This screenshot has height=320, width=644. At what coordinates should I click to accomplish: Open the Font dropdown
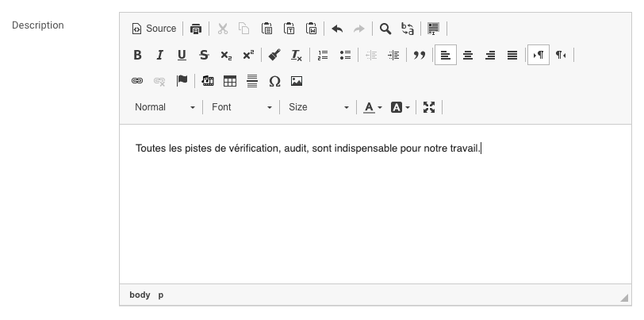[x=241, y=107]
